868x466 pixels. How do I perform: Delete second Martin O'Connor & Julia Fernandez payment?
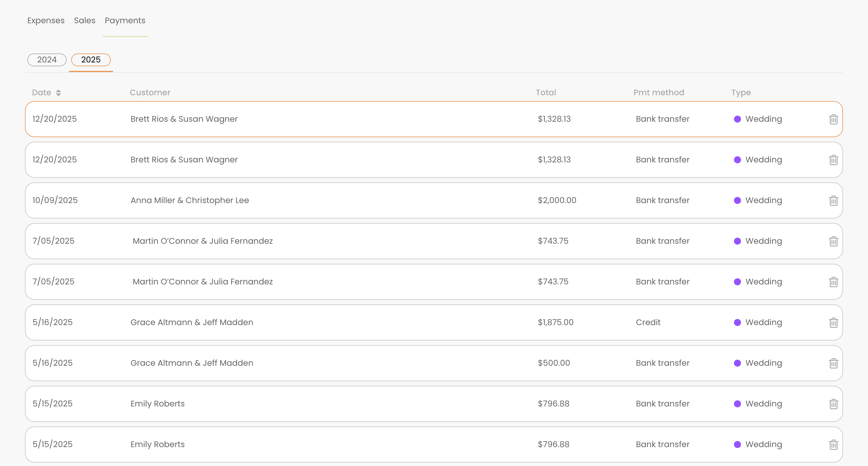(833, 282)
